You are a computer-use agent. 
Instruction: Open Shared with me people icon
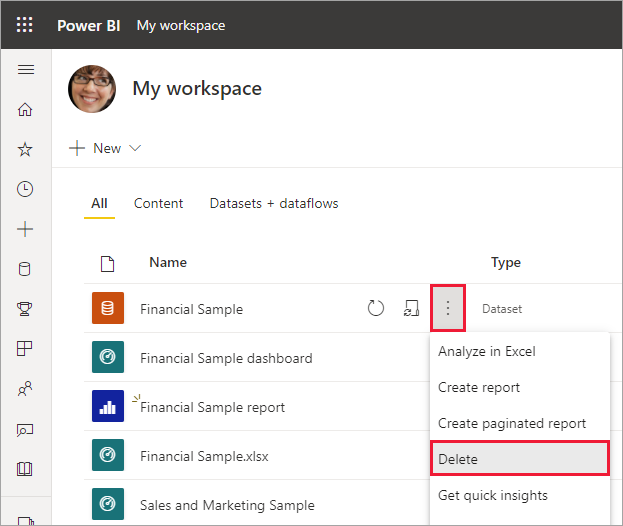point(26,389)
